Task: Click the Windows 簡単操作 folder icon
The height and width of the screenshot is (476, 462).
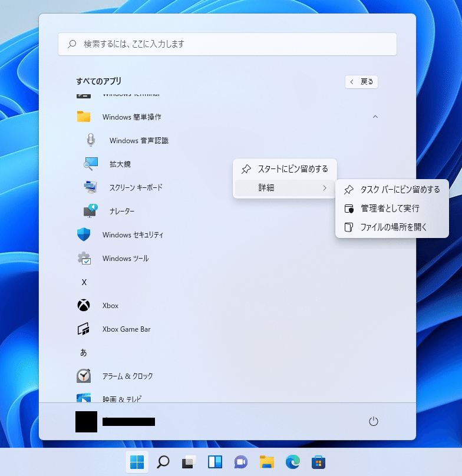Action: pos(84,117)
